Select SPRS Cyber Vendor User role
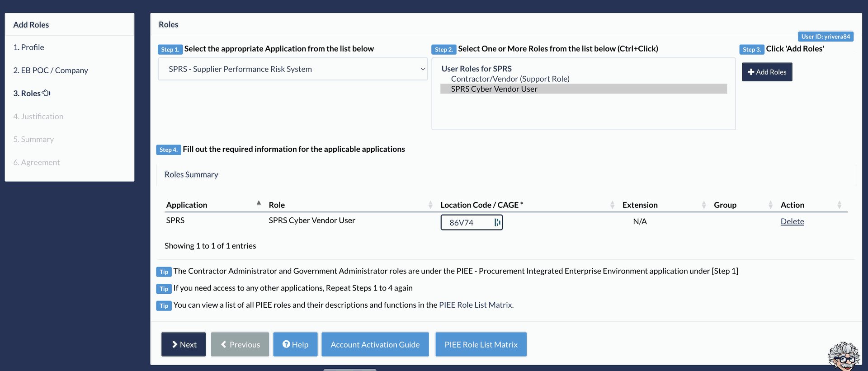The height and width of the screenshot is (371, 868). click(x=494, y=89)
